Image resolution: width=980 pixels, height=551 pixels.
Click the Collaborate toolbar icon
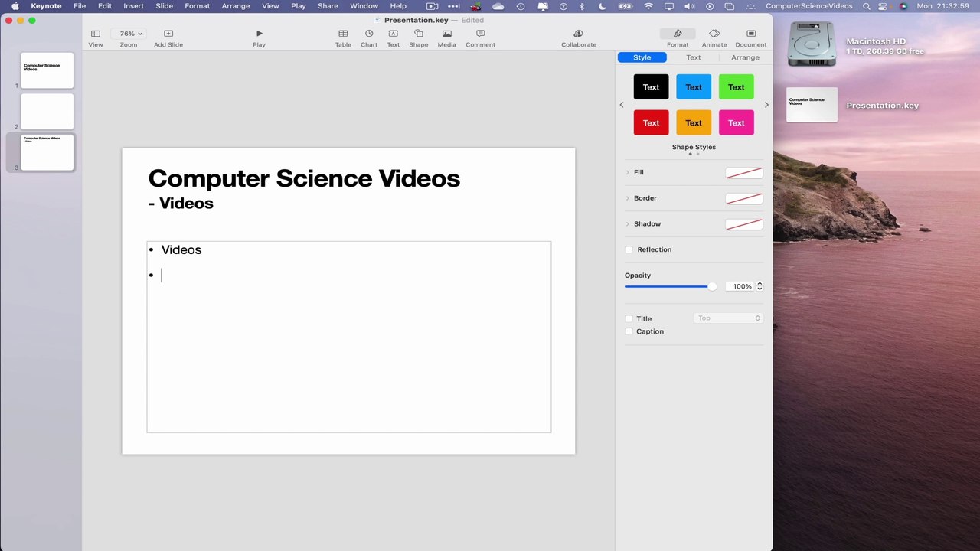[x=578, y=34]
